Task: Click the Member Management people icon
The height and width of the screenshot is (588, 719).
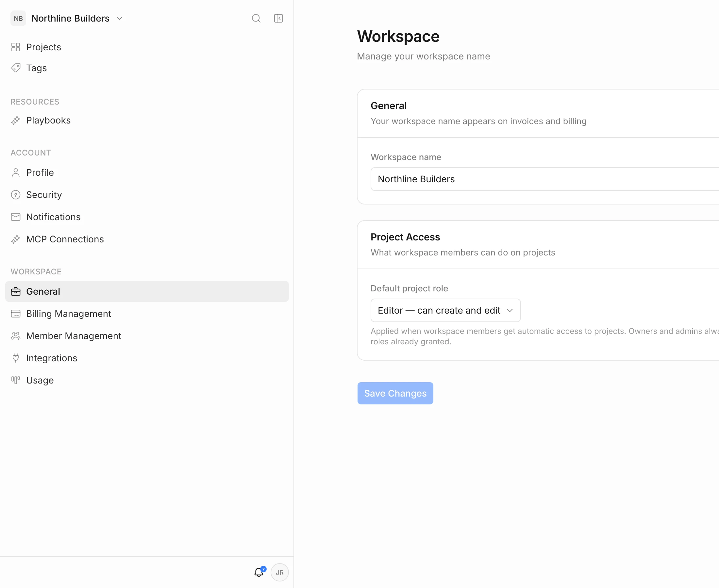Action: (16, 336)
